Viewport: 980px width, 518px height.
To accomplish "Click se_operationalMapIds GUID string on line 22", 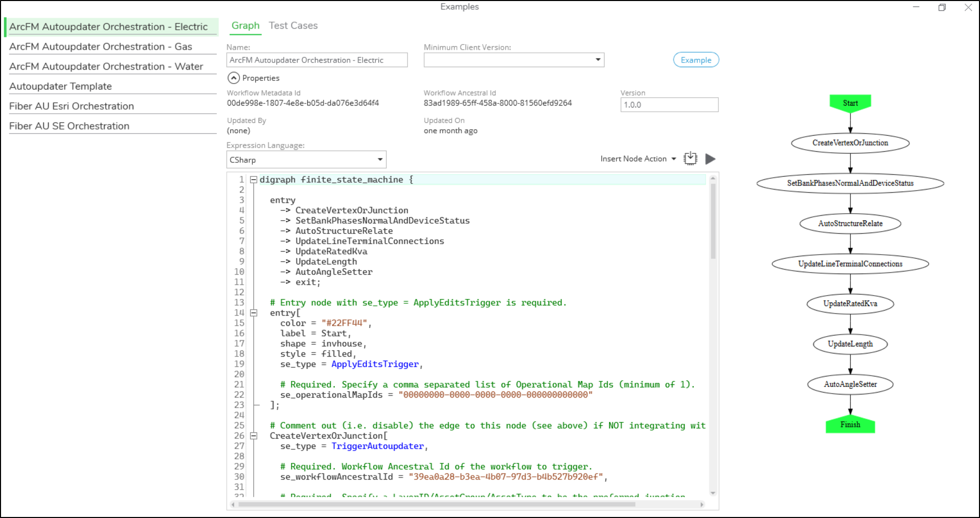I will pyautogui.click(x=495, y=395).
